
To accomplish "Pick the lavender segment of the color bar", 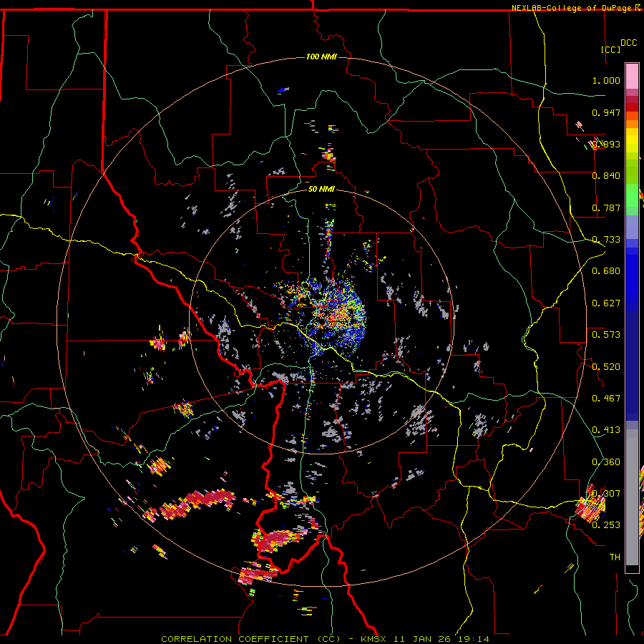I will [632, 227].
